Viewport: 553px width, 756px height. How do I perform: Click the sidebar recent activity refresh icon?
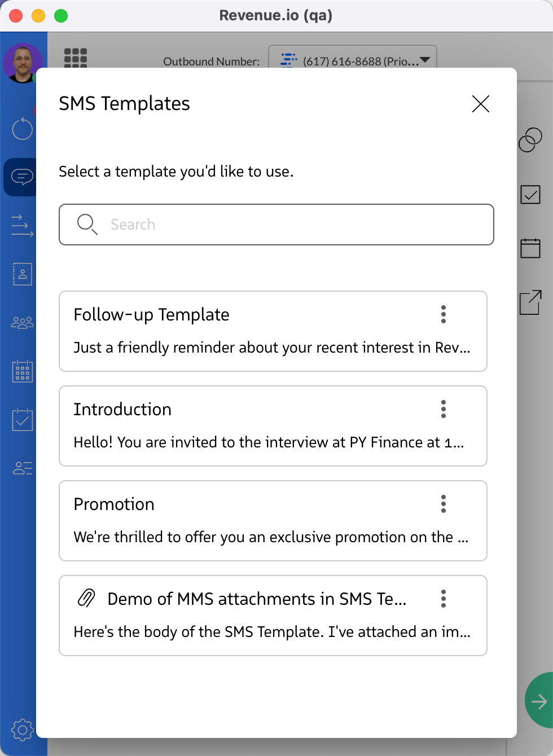(23, 129)
